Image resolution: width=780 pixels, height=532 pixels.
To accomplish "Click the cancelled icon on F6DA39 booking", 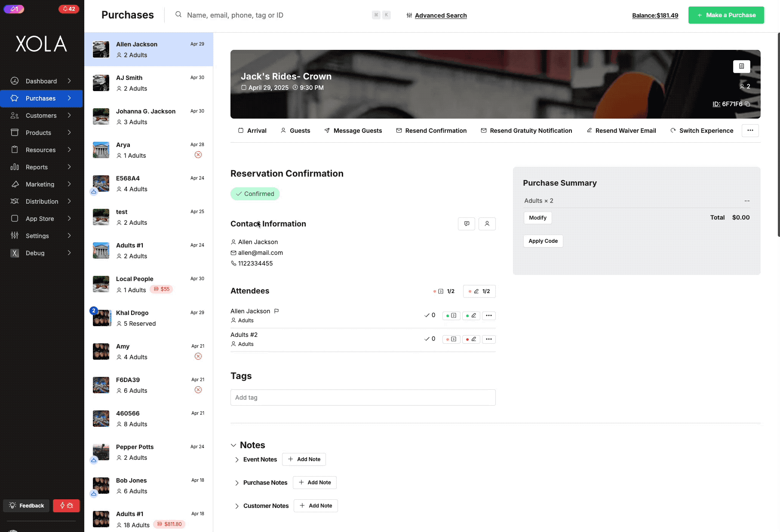I will pyautogui.click(x=198, y=390).
